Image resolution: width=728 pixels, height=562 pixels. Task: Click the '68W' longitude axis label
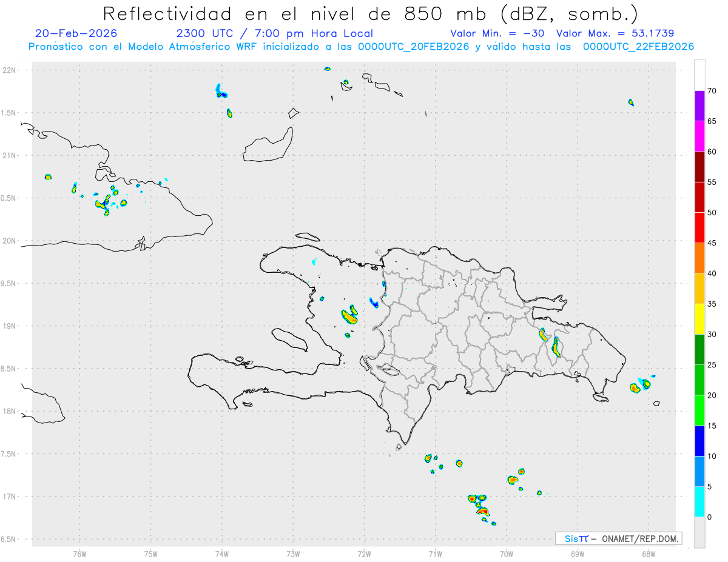pos(648,553)
